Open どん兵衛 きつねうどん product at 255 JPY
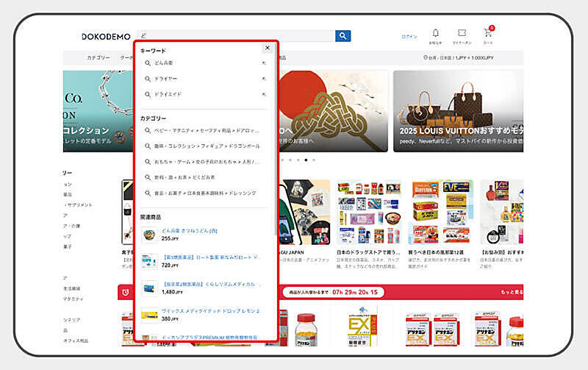Image resolution: width=588 pixels, height=370 pixels. click(x=189, y=230)
